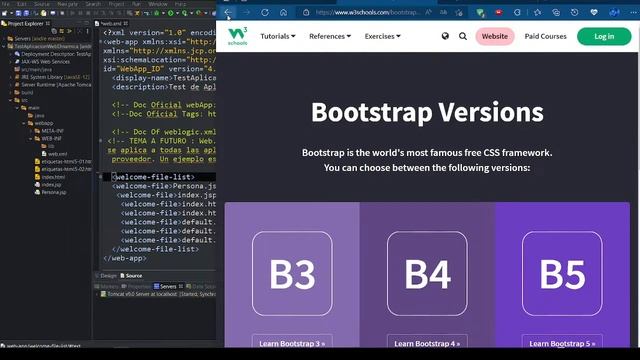Open Eclipse Navigate menu
The image size is (640, 360).
[x=67, y=4]
